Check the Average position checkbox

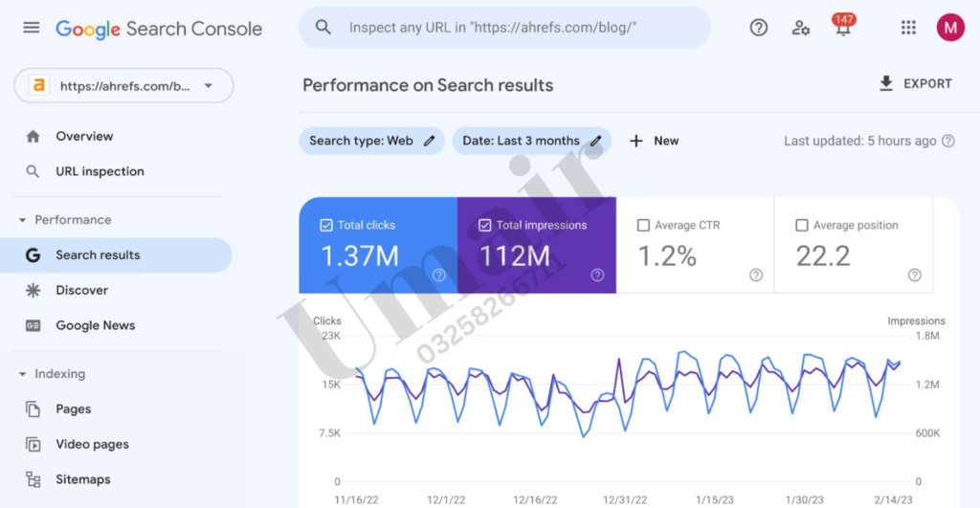pyautogui.click(x=802, y=225)
